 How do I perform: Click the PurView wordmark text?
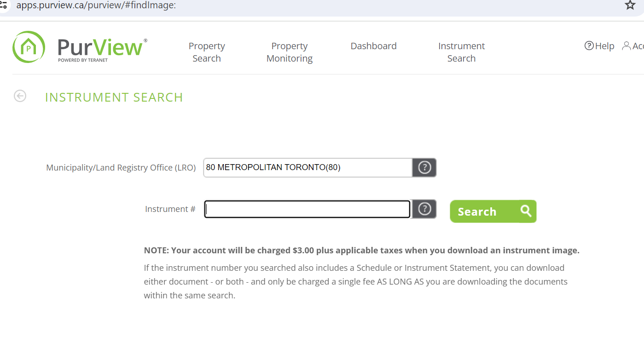point(100,47)
